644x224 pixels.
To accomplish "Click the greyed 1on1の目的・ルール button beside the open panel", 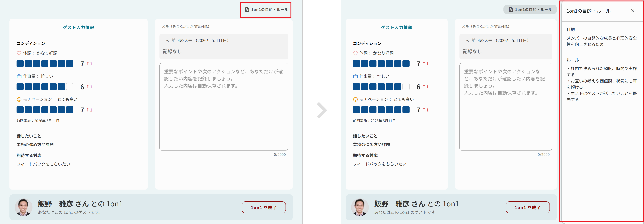I will pos(530,10).
